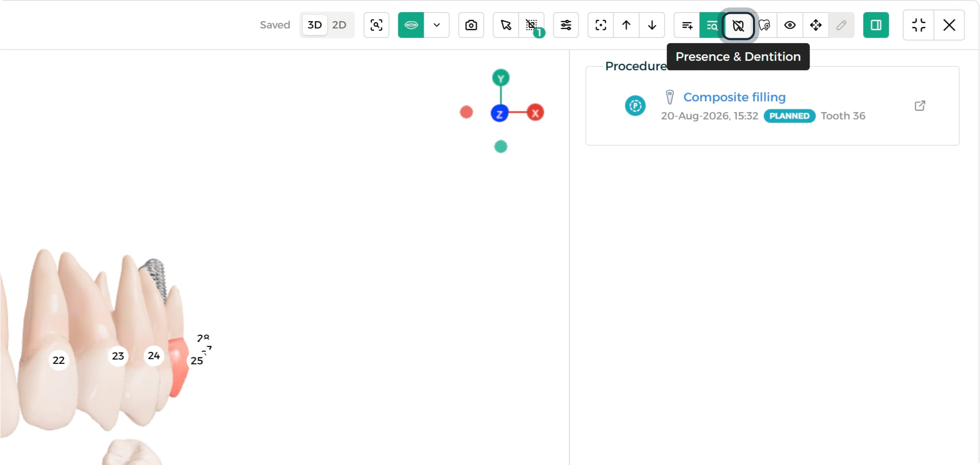Viewport: 980px width, 465px height.
Task: Click the add-to-list icon
Action: point(687,25)
